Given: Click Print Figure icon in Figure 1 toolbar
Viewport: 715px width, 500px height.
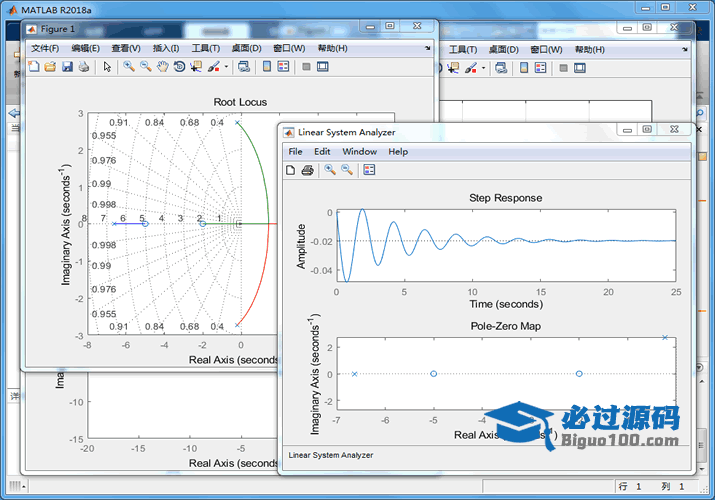Looking at the screenshot, I should (x=84, y=67).
